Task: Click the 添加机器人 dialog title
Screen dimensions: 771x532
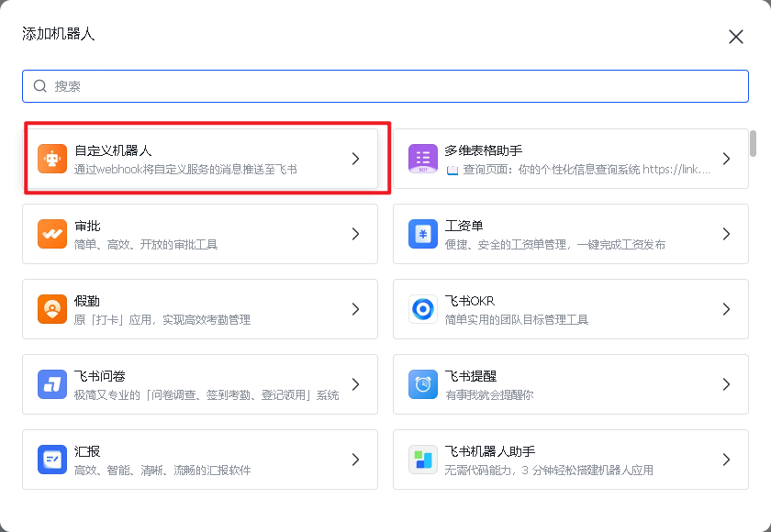Action: 58,34
